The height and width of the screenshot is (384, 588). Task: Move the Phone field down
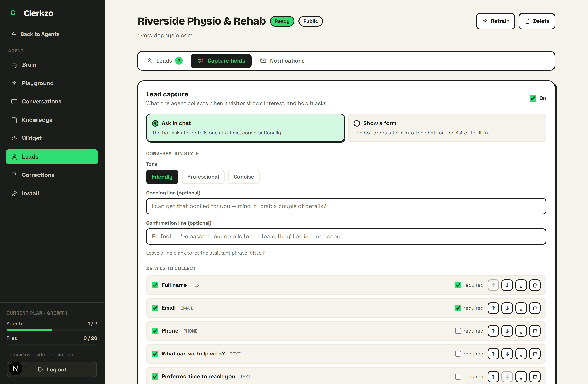point(507,331)
